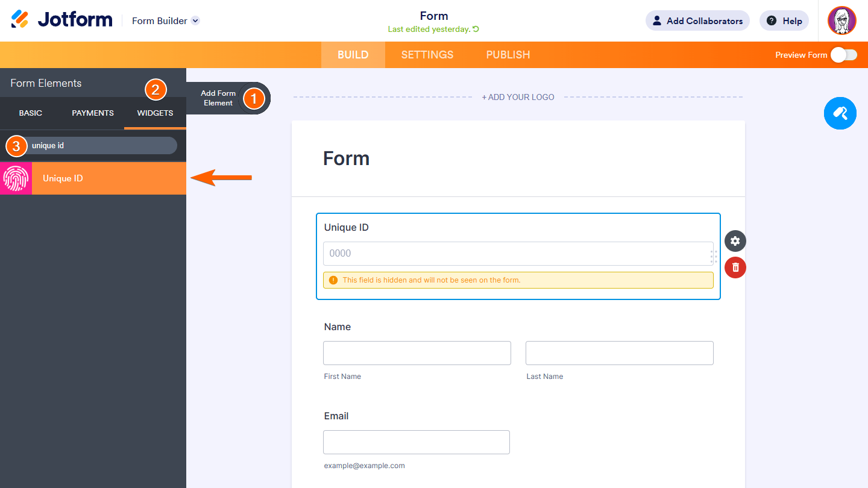Click the Unique ID fingerprint widget icon
Viewport: 868px width, 488px height.
pos(16,178)
